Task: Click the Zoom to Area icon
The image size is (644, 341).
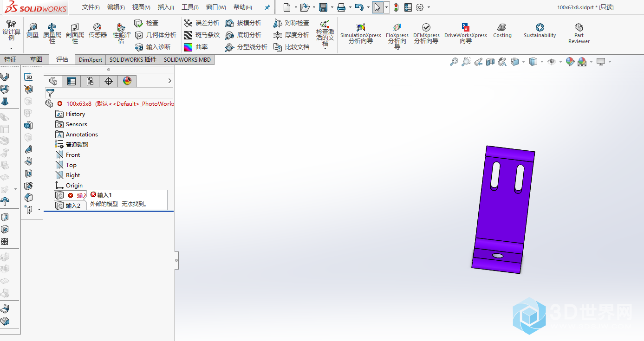Action: tap(466, 62)
